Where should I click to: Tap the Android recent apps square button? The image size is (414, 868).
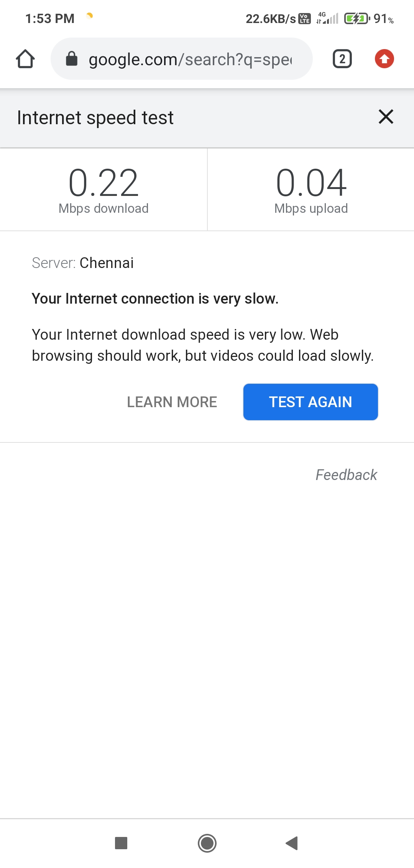click(x=121, y=843)
